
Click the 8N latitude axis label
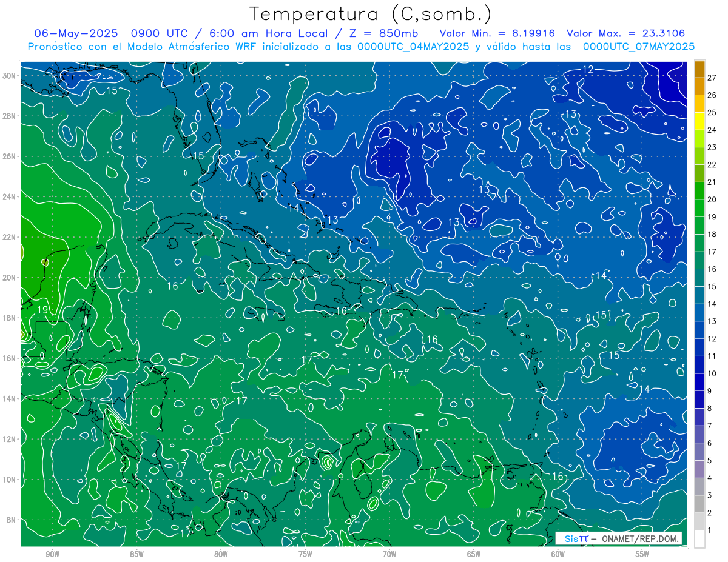click(12, 520)
